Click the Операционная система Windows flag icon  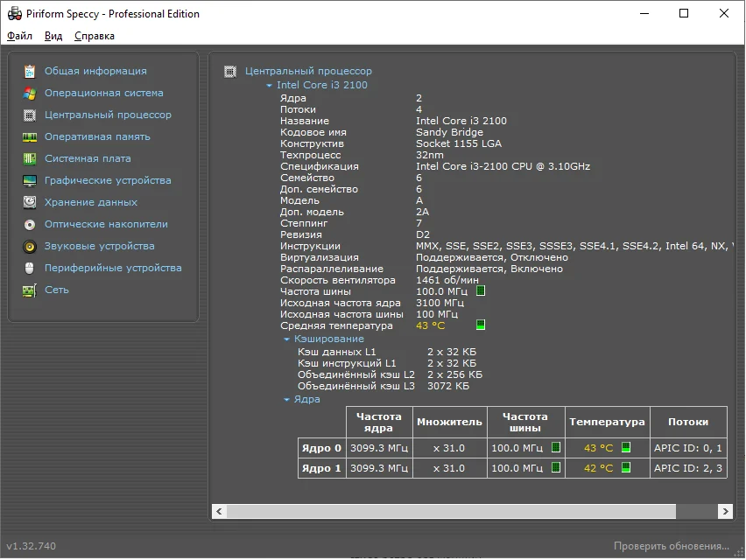[30, 93]
